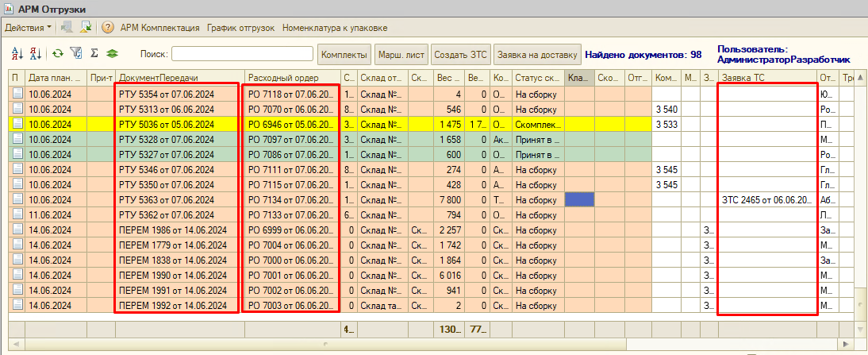Select cell ПЕРЕМ 1779 от 14.06.2024

click(180, 245)
